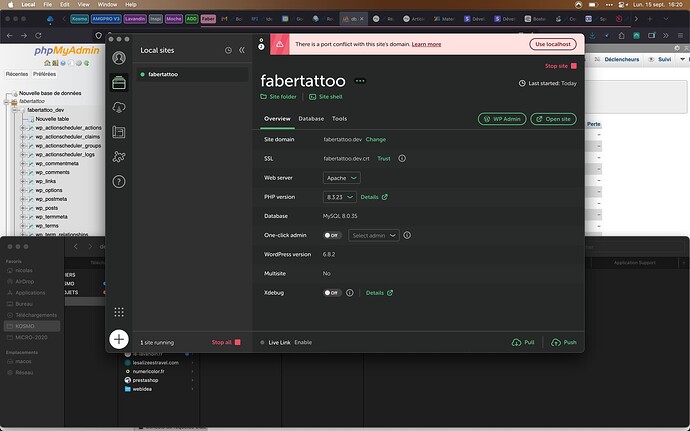Select the Local sites briefcase icon
The width and height of the screenshot is (690, 431).
coord(119,82)
